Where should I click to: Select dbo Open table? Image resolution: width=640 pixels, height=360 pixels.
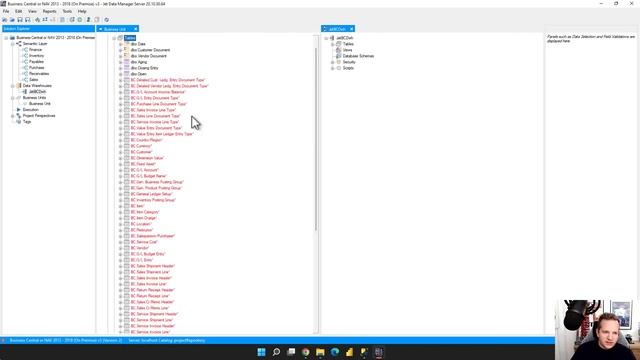tap(139, 74)
